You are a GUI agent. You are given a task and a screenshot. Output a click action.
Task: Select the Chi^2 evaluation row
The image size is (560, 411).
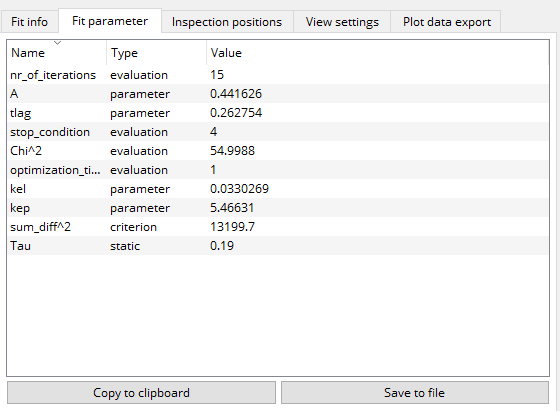pyautogui.click(x=278, y=151)
